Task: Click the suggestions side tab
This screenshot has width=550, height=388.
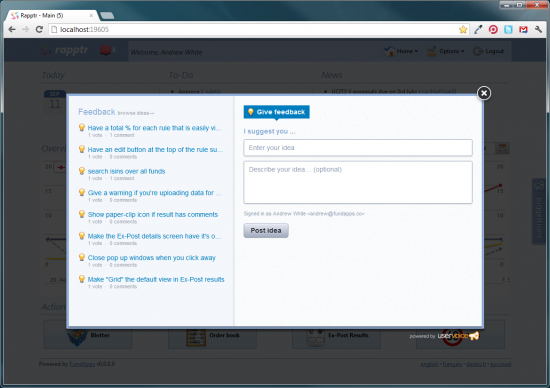Action: coord(539,211)
